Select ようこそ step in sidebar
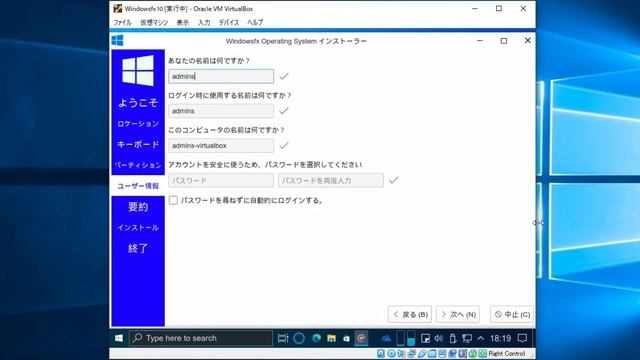The width and height of the screenshot is (640, 360). coord(138,102)
